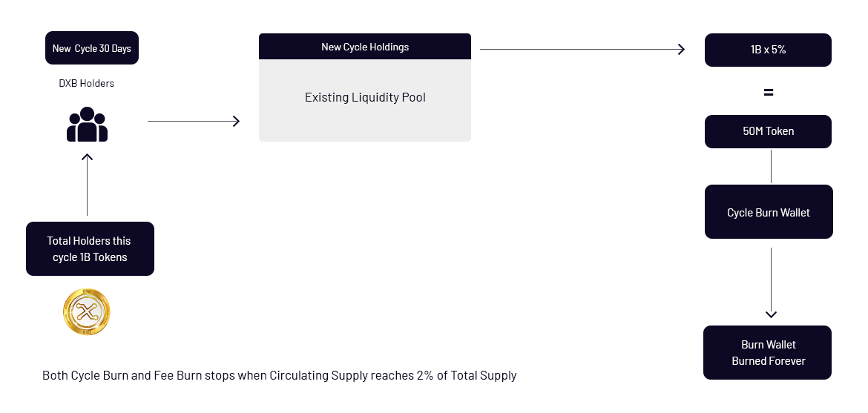Click the gold DXB coin logo
Viewport: 868px width, 413px height.
[86, 311]
